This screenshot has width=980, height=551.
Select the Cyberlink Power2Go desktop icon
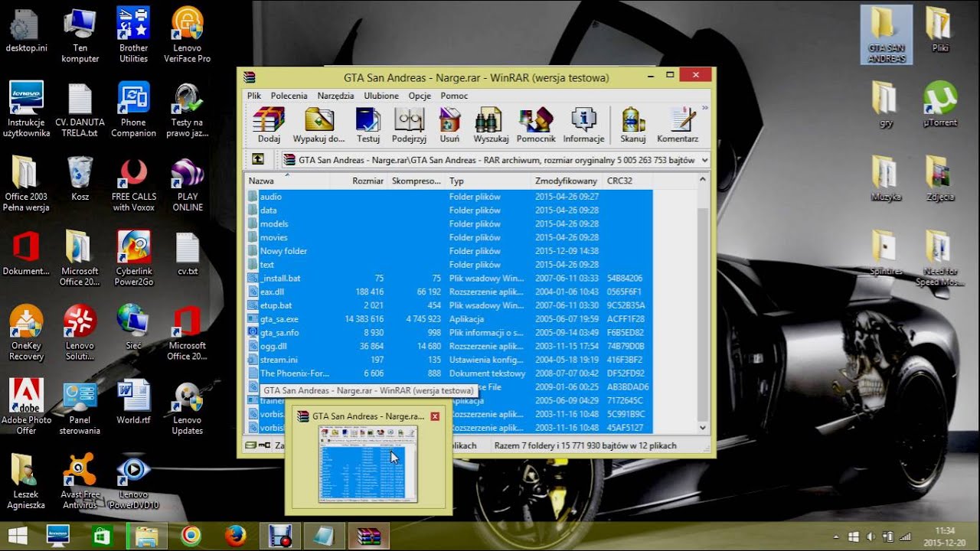coord(134,258)
